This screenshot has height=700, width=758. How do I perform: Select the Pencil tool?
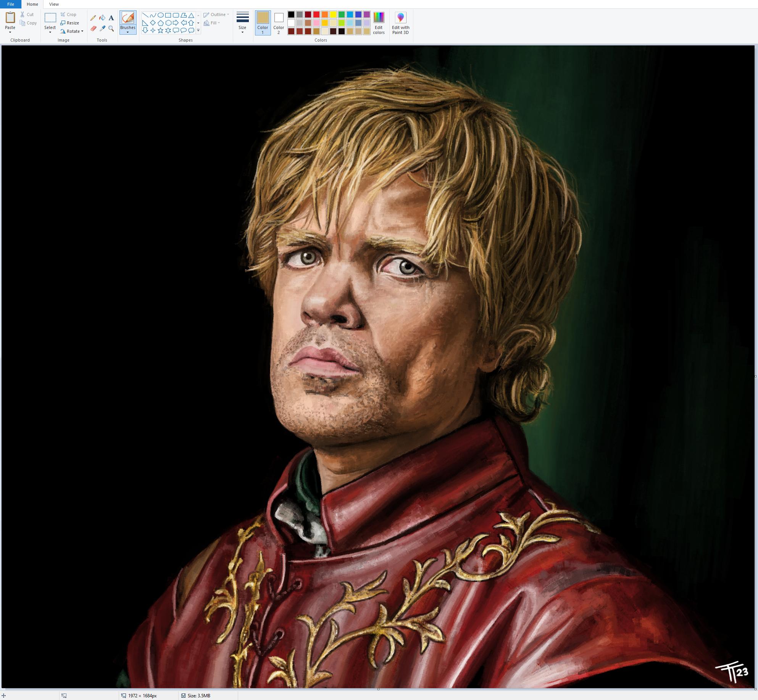coord(93,18)
